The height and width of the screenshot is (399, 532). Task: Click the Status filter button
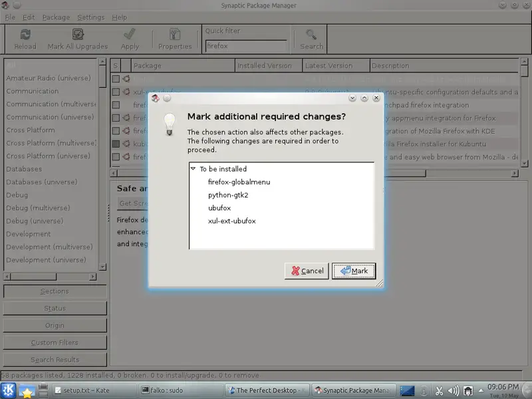(x=55, y=308)
